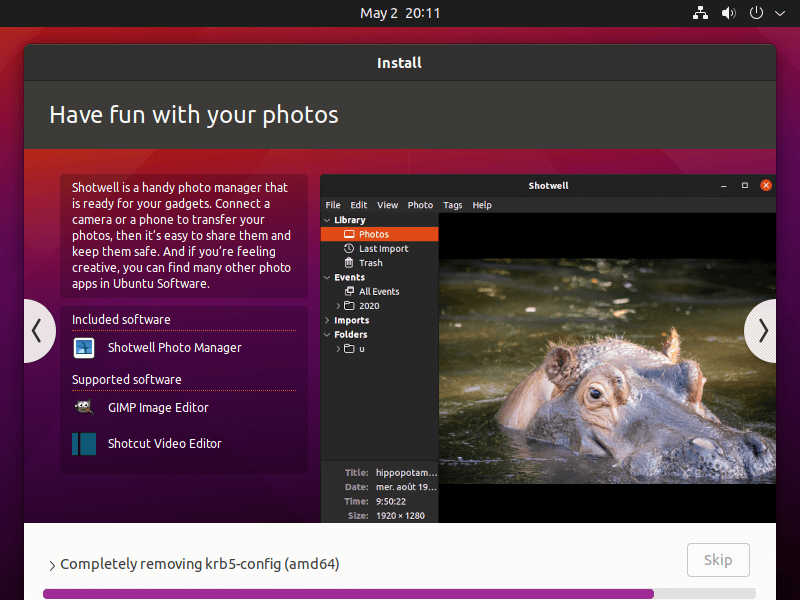800x600 pixels.
Task: Open the File menu in Shotwell
Action: (333, 205)
